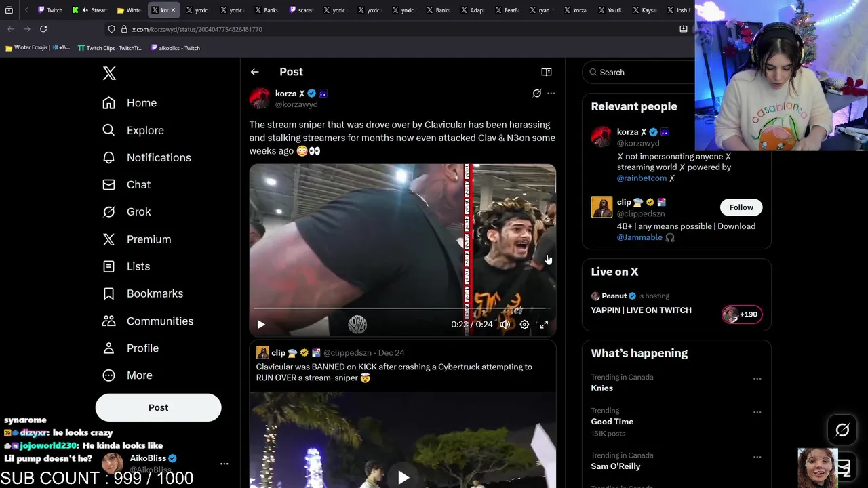Open @rainbetcom link in korza bio
This screenshot has height=488, width=868.
642,178
